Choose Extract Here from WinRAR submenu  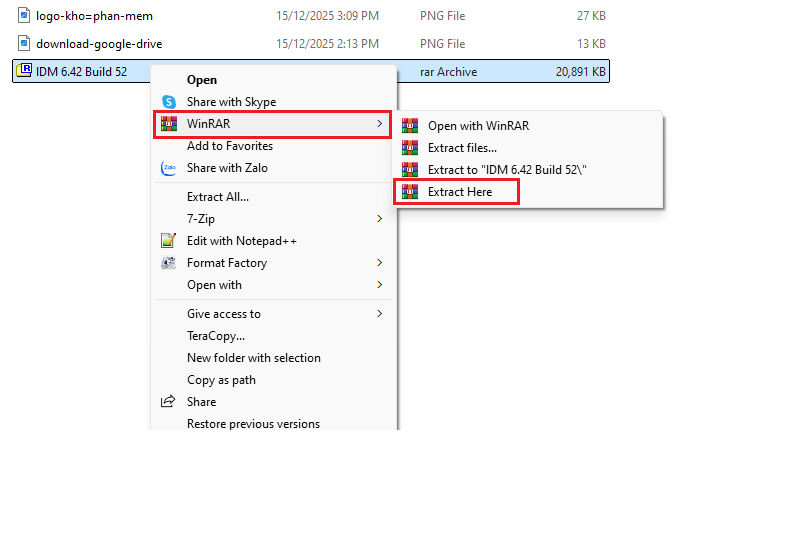[460, 192]
